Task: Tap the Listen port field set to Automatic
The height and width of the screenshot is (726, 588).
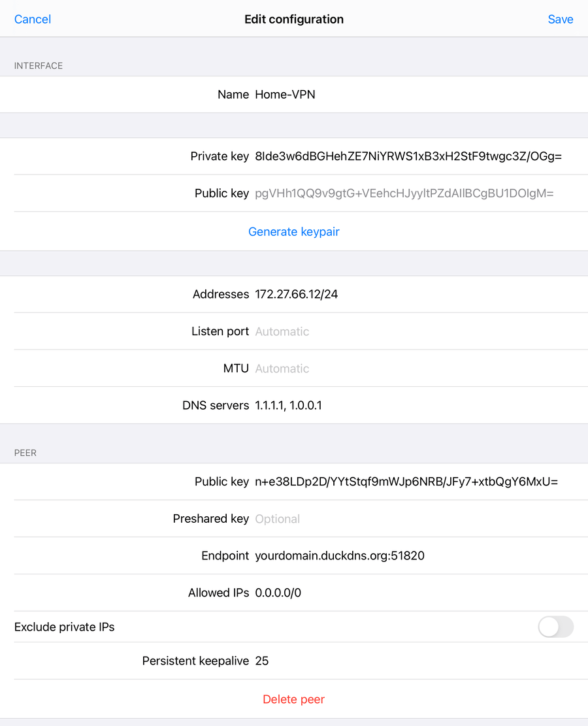Action: click(282, 331)
